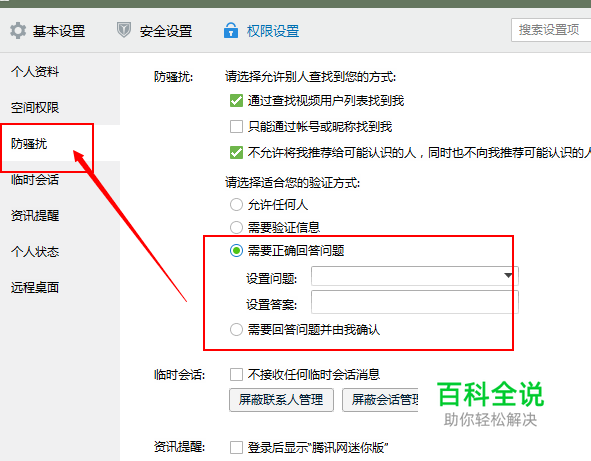Go to 远程桌面 in the sidebar
This screenshot has width=591, height=461.
(x=35, y=288)
